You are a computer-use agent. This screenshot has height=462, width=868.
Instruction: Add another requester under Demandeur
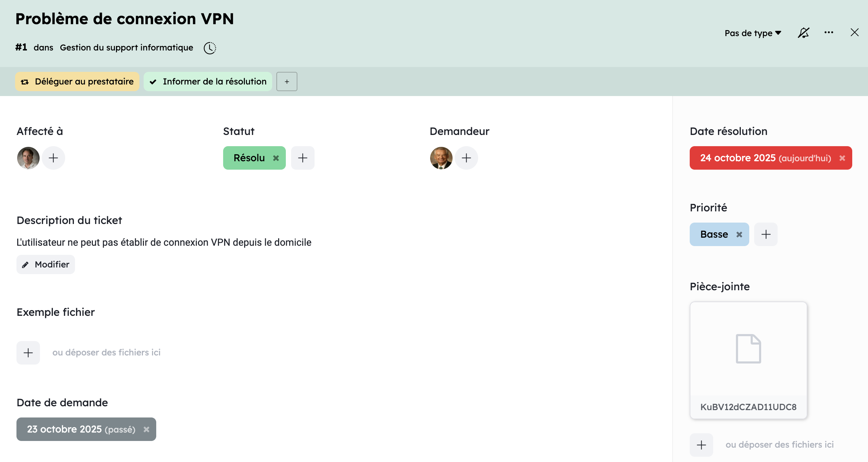click(x=466, y=158)
